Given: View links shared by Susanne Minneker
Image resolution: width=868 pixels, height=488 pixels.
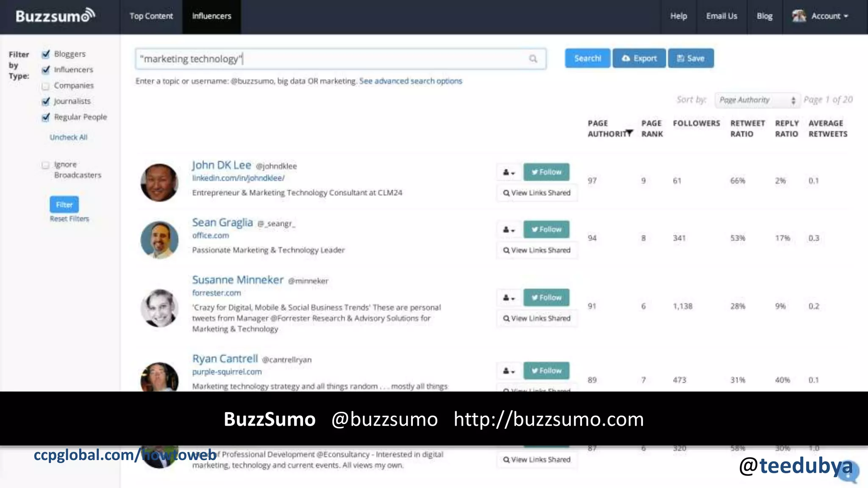Looking at the screenshot, I should coord(537,319).
